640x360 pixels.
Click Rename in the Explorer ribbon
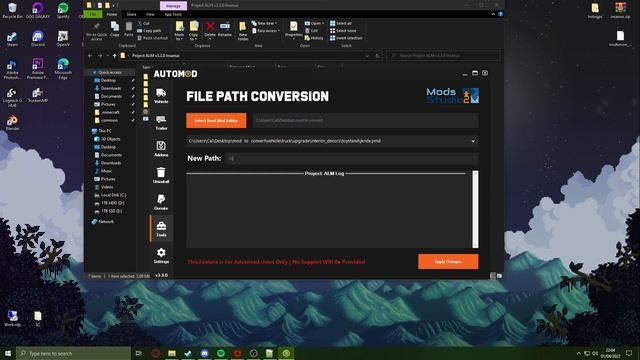[224, 30]
